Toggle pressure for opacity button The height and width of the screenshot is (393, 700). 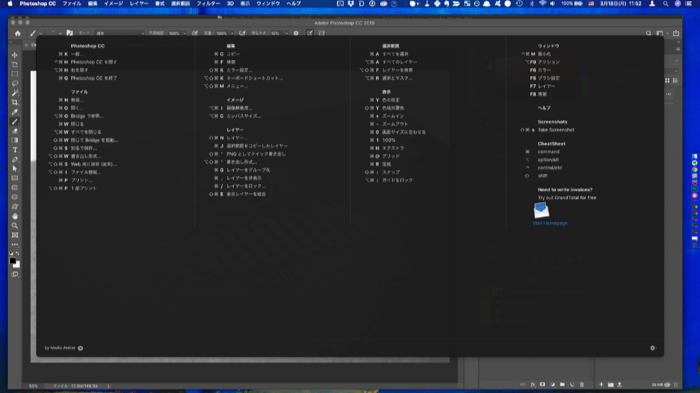tap(195, 33)
